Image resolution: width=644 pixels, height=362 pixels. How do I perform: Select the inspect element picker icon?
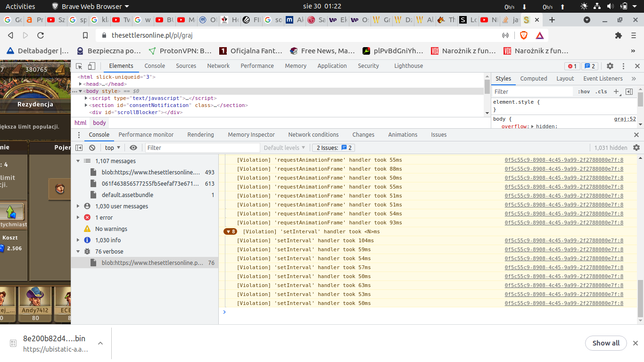(x=79, y=66)
